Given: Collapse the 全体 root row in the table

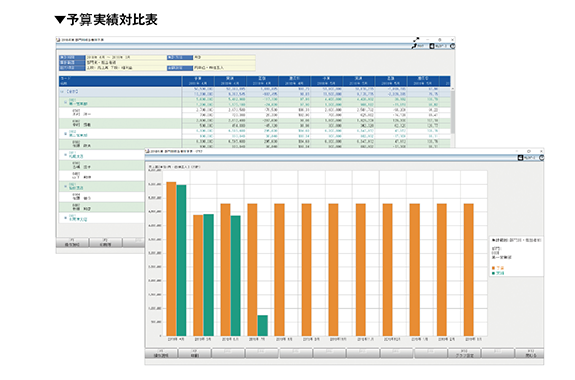Looking at the screenshot, I should [62, 91].
